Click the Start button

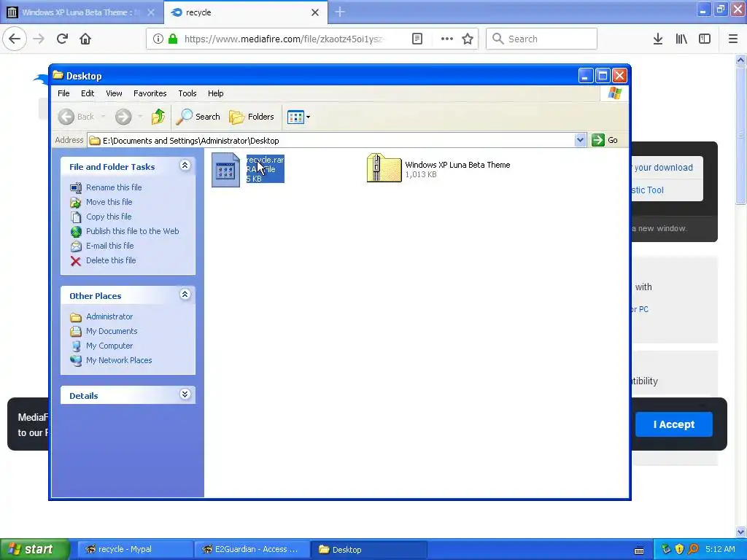35,550
